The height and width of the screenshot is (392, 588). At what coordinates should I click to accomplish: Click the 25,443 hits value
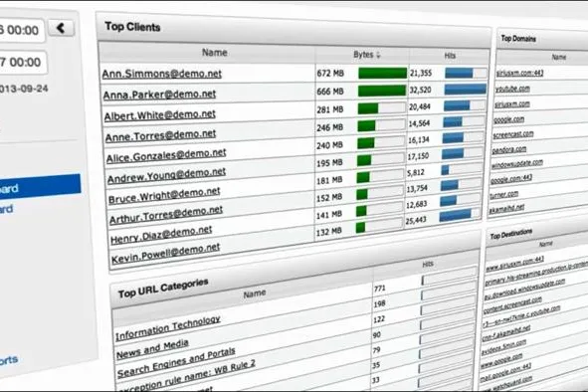point(416,220)
